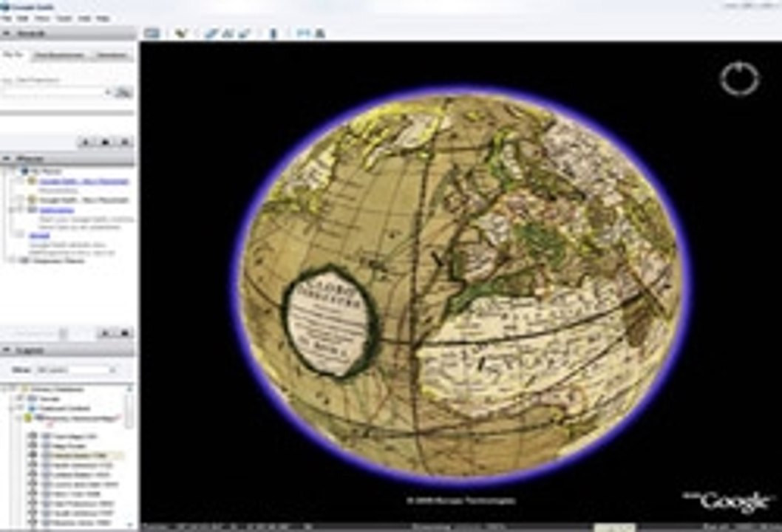
Task: Click the compass navigation ring
Action: click(739, 78)
